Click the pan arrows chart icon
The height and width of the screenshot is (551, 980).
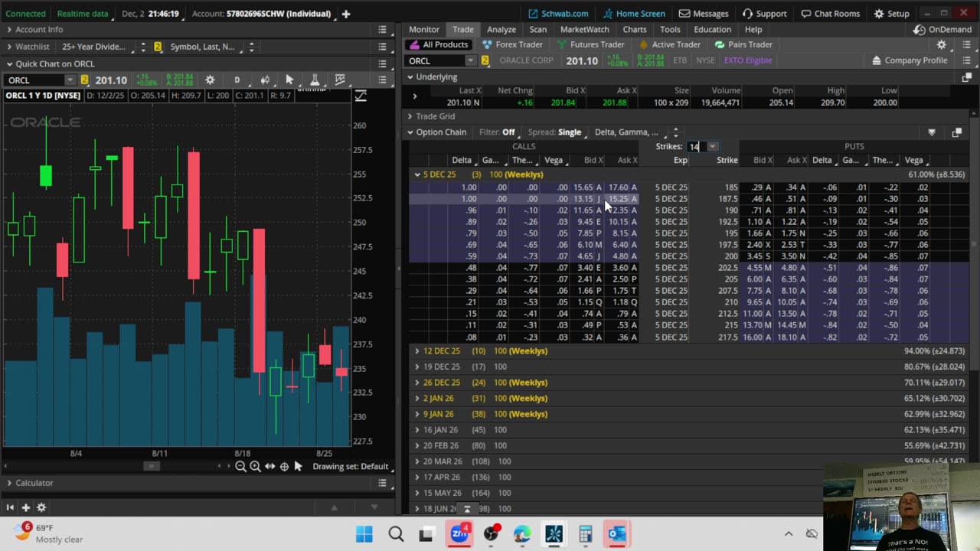click(x=269, y=466)
